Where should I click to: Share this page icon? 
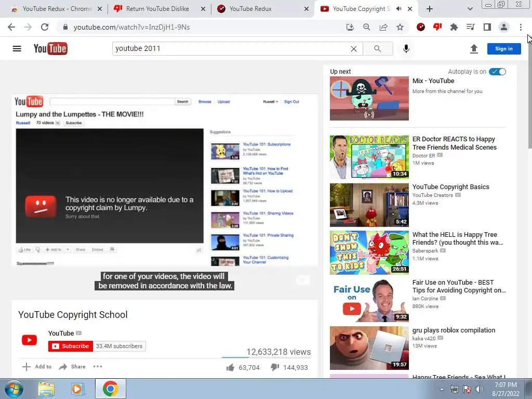pyautogui.click(x=383, y=27)
